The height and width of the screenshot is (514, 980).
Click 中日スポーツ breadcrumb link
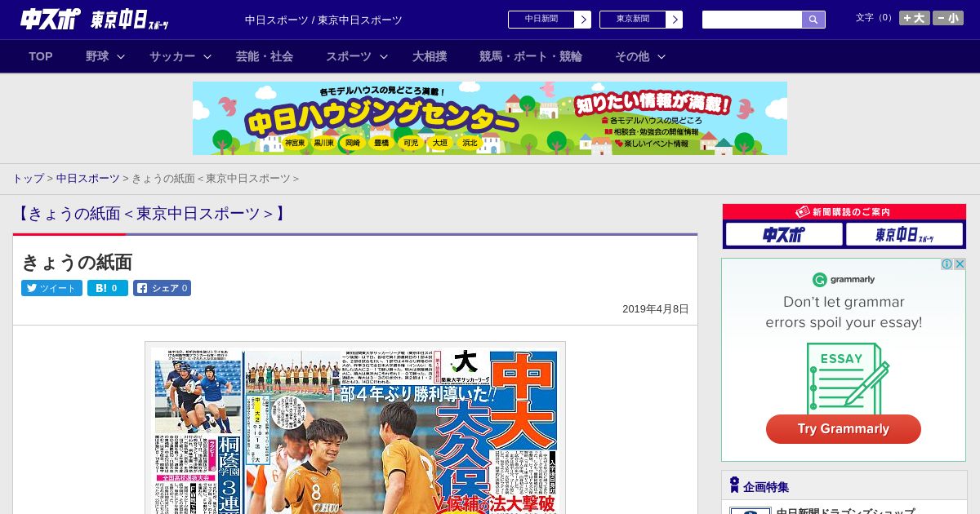(87, 179)
